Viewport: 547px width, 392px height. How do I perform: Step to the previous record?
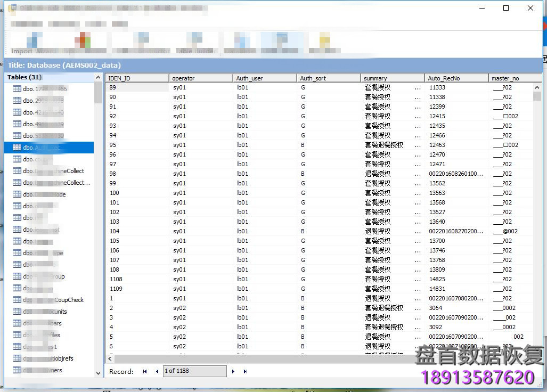pyautogui.click(x=157, y=371)
